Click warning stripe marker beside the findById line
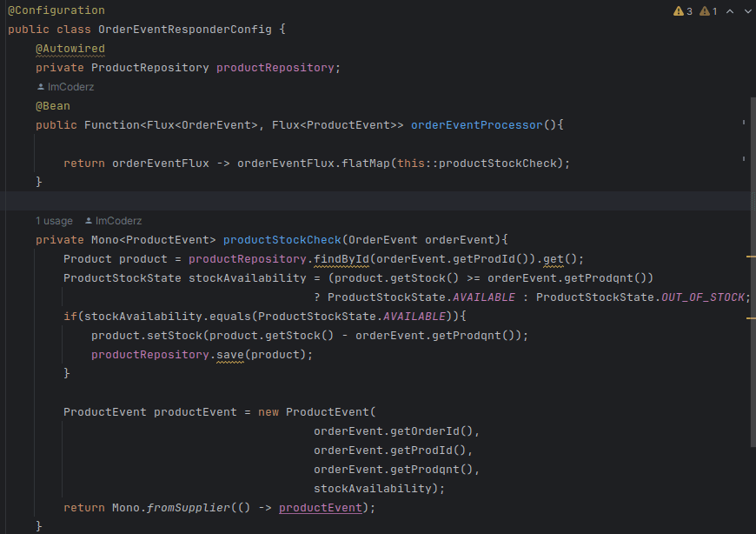This screenshot has height=534, width=756. click(751, 258)
